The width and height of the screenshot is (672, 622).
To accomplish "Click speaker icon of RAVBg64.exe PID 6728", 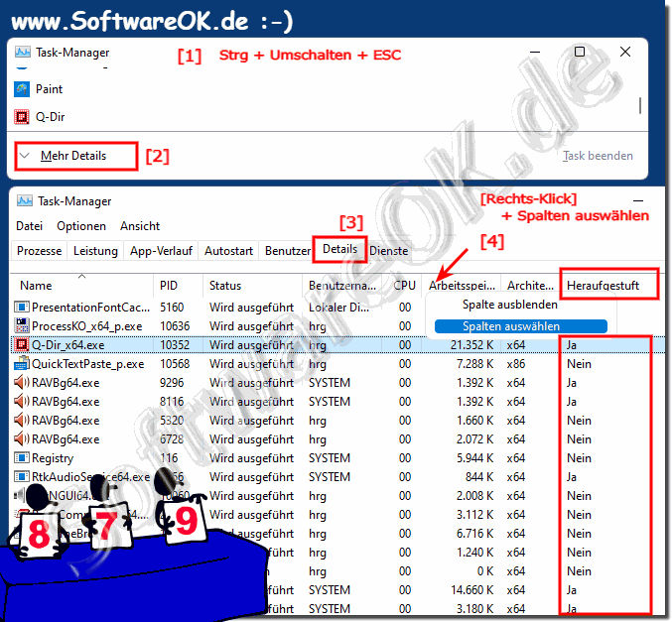I will (22, 439).
